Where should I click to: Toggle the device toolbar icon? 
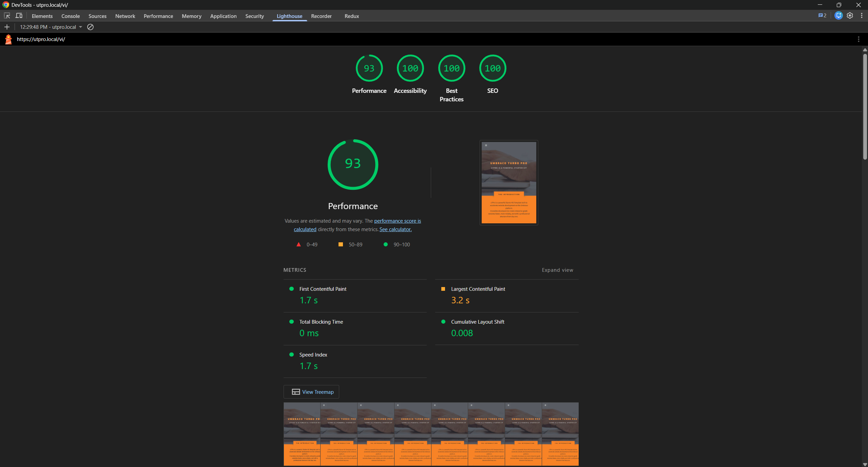point(19,16)
